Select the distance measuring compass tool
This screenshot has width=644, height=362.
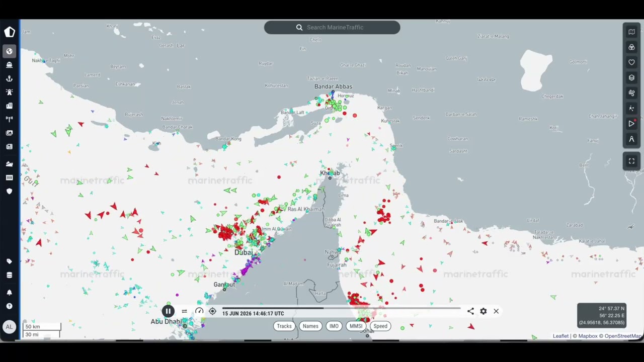coord(631,139)
